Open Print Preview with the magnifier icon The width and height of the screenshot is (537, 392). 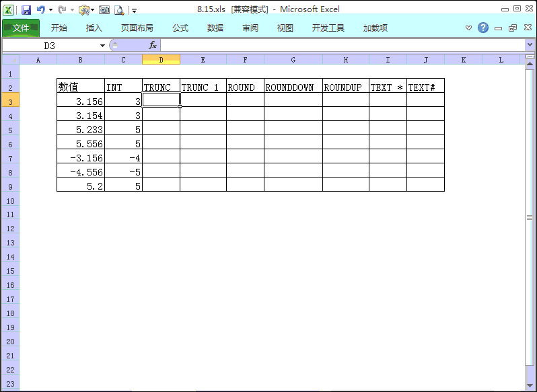119,10
